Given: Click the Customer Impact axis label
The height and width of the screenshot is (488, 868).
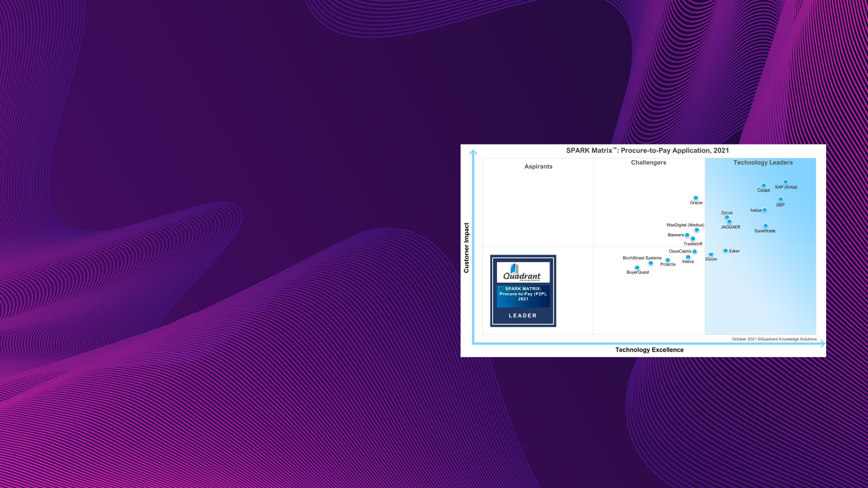Looking at the screenshot, I should click(x=467, y=248).
